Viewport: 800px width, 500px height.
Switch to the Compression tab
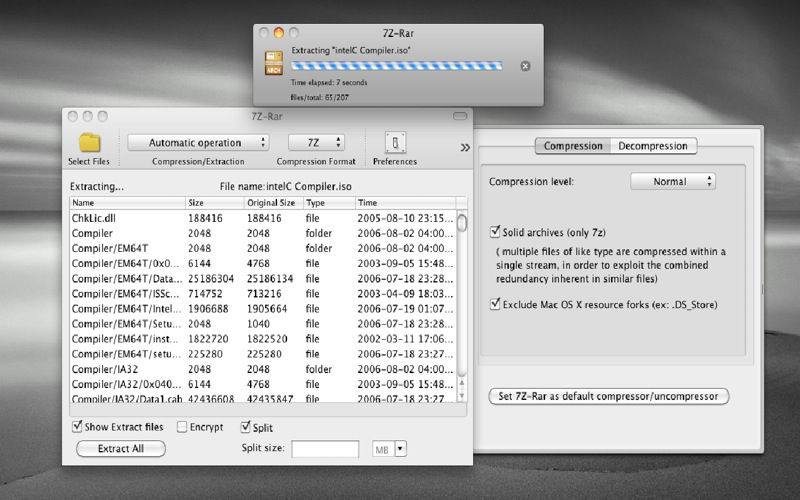[573, 146]
